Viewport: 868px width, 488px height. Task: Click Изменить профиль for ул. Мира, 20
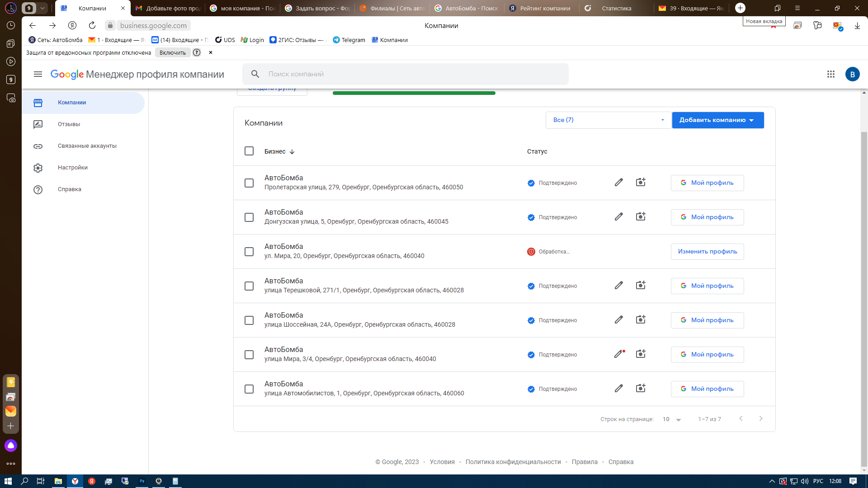click(707, 252)
